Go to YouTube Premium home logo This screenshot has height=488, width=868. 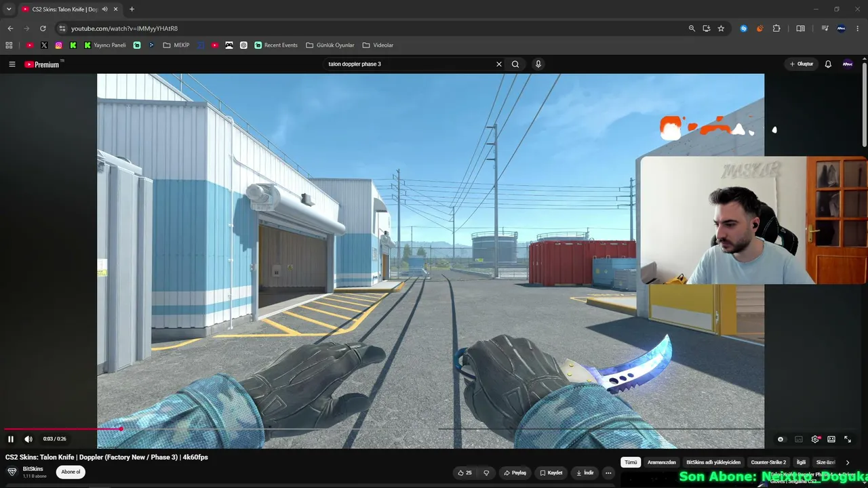click(x=42, y=64)
